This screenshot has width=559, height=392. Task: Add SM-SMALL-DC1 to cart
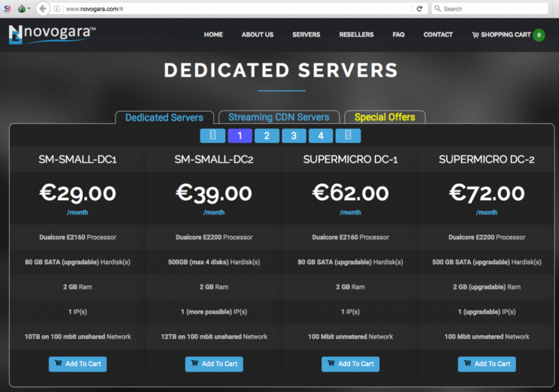78,364
